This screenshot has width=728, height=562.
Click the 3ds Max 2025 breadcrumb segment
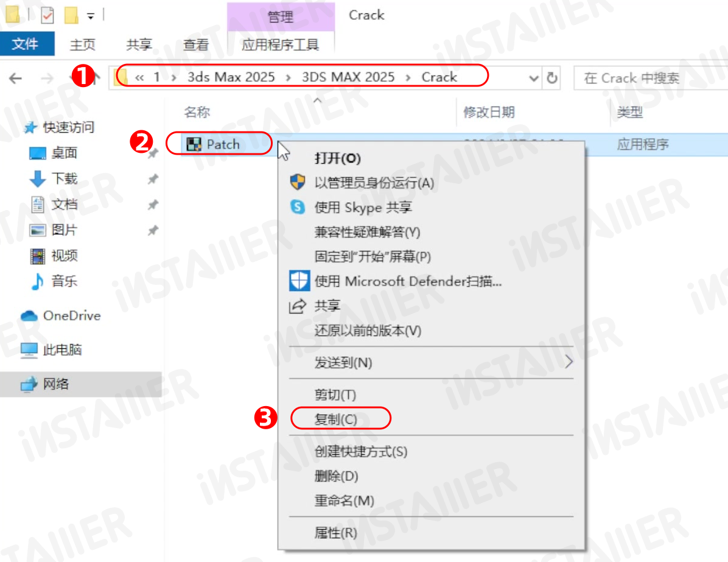[x=231, y=77]
